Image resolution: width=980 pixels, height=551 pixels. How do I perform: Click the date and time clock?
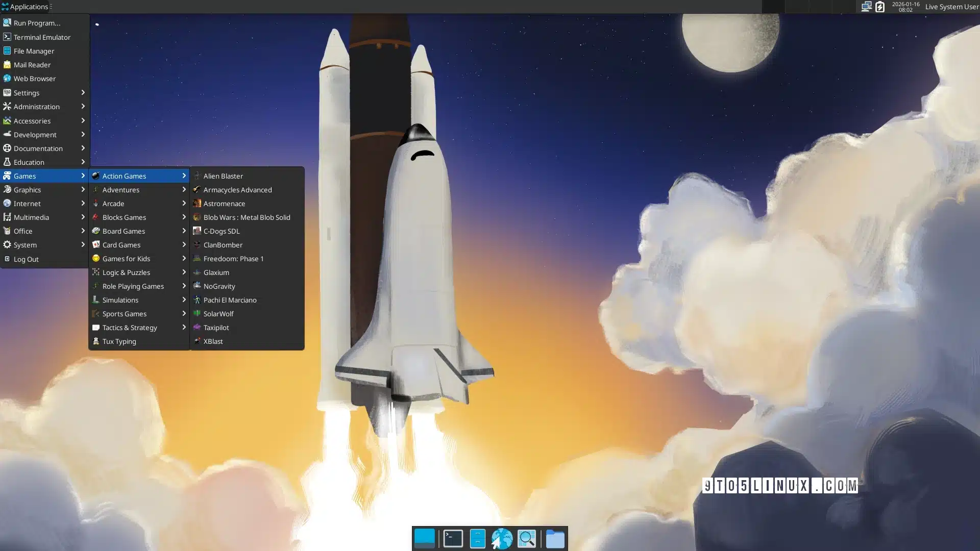(905, 7)
